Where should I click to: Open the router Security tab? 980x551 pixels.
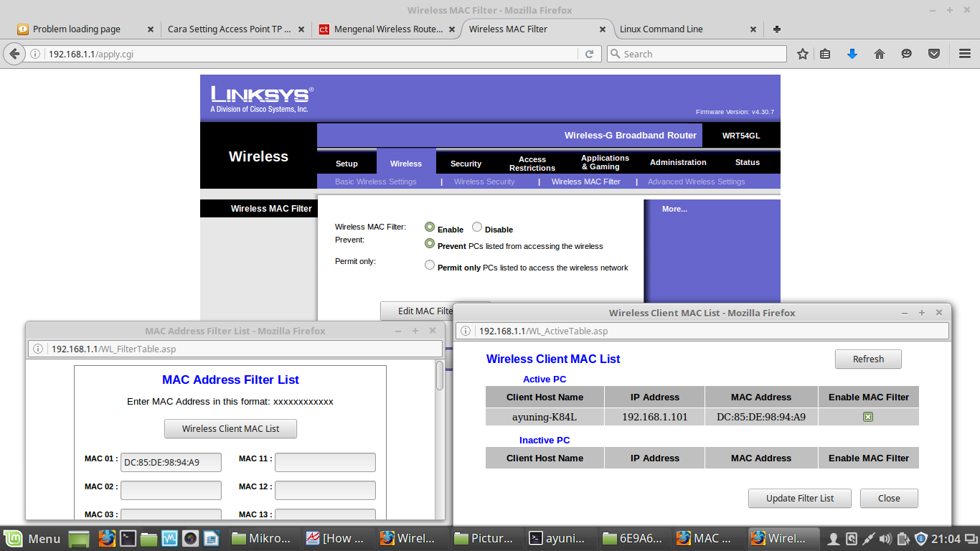466,164
